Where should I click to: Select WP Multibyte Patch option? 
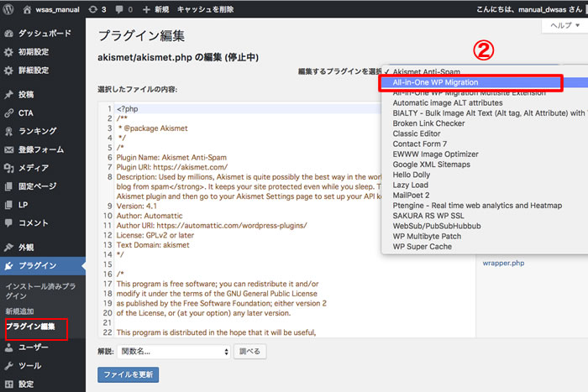[x=485, y=236]
